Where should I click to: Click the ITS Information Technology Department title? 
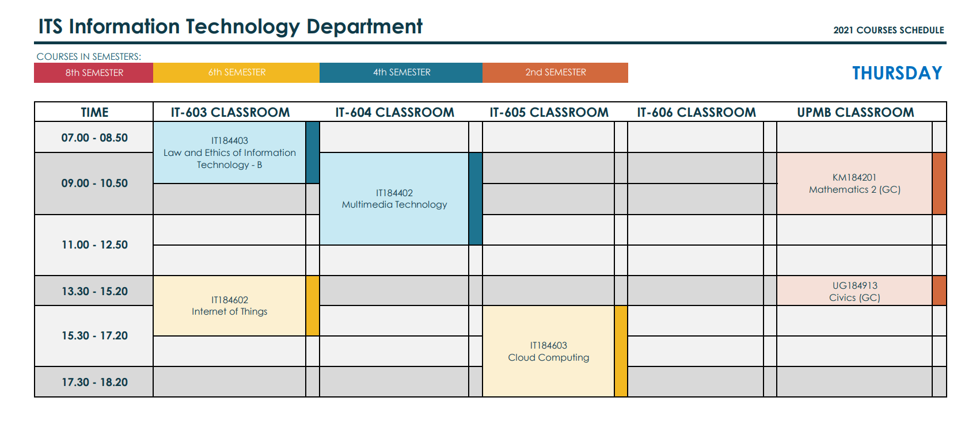(x=230, y=26)
